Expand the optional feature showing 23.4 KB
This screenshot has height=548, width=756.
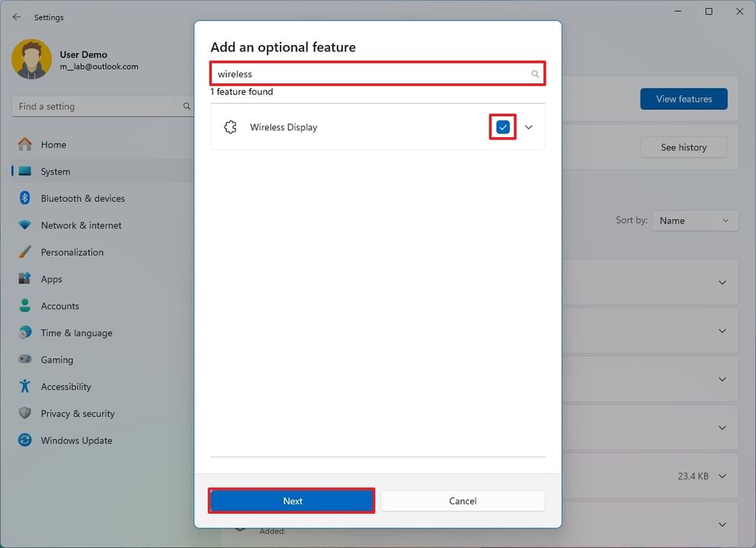tap(722, 476)
